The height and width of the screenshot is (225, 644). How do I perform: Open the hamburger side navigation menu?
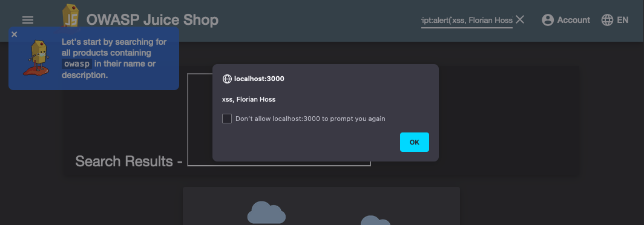(28, 20)
